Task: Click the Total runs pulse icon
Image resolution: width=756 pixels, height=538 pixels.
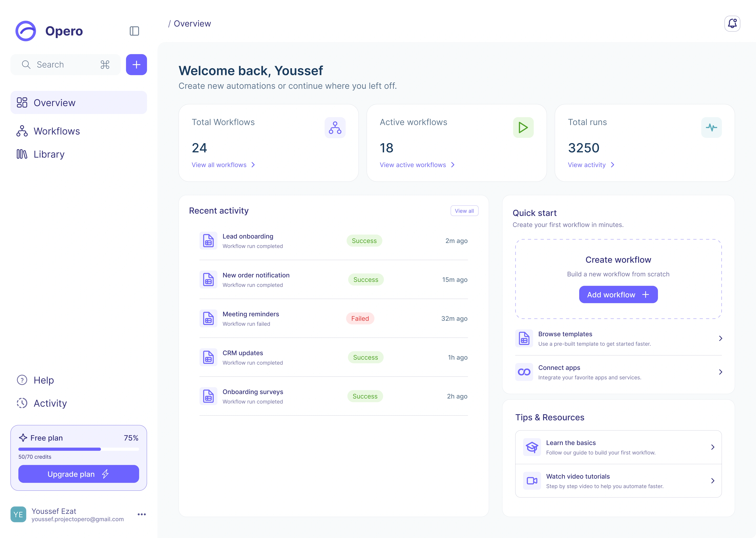Action: point(711,128)
